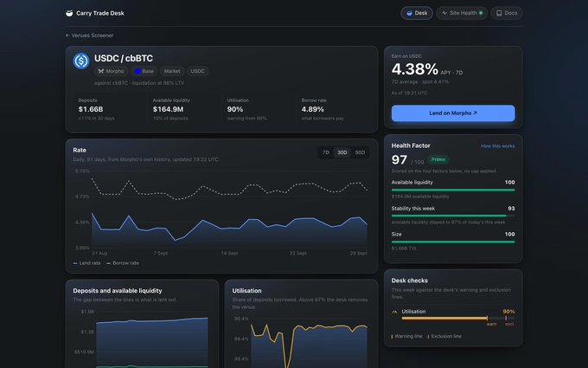The height and width of the screenshot is (368, 588).
Task: Click the $1.66B deposits value
Action: (x=91, y=109)
